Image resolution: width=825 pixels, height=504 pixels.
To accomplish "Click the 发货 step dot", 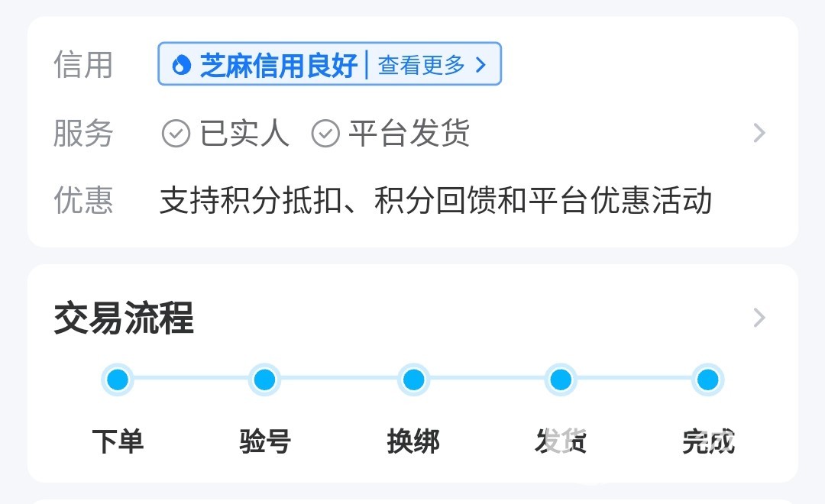I will click(561, 380).
